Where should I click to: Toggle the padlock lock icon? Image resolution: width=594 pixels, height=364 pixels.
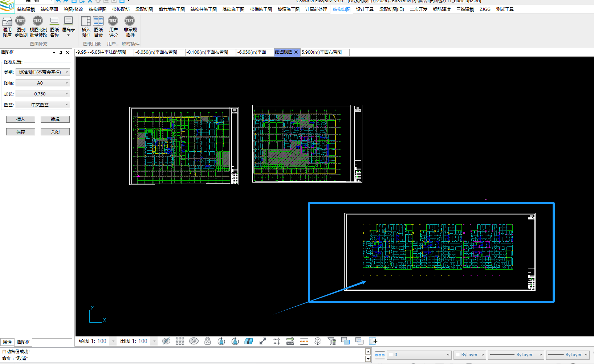(208, 341)
